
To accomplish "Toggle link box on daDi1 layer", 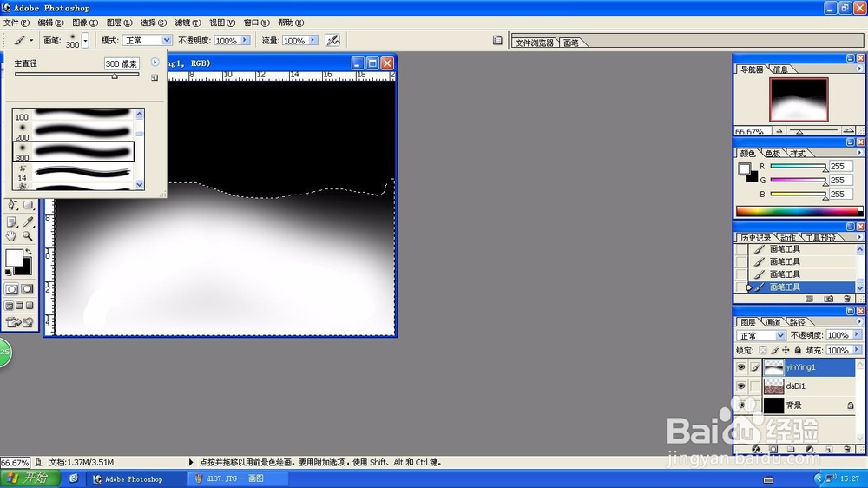I will (x=755, y=386).
